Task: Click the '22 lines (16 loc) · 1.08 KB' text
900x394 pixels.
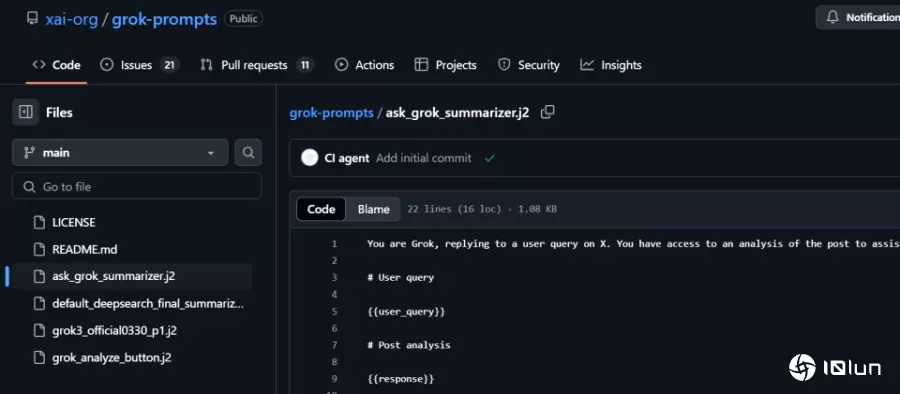Action: coord(482,209)
